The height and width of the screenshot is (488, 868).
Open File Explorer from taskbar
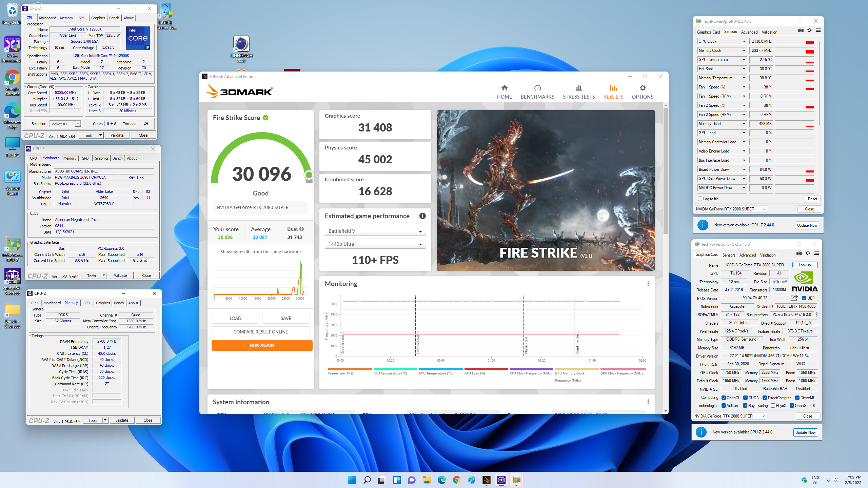tap(427, 480)
